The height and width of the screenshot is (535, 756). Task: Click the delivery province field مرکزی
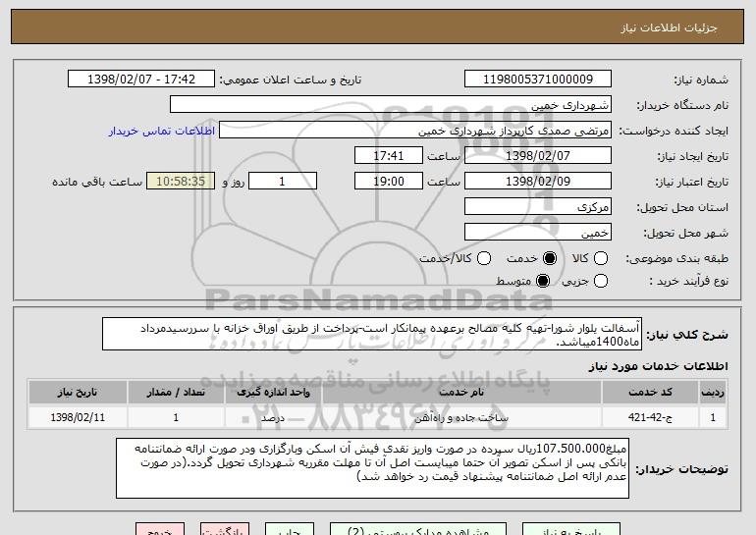tap(538, 207)
